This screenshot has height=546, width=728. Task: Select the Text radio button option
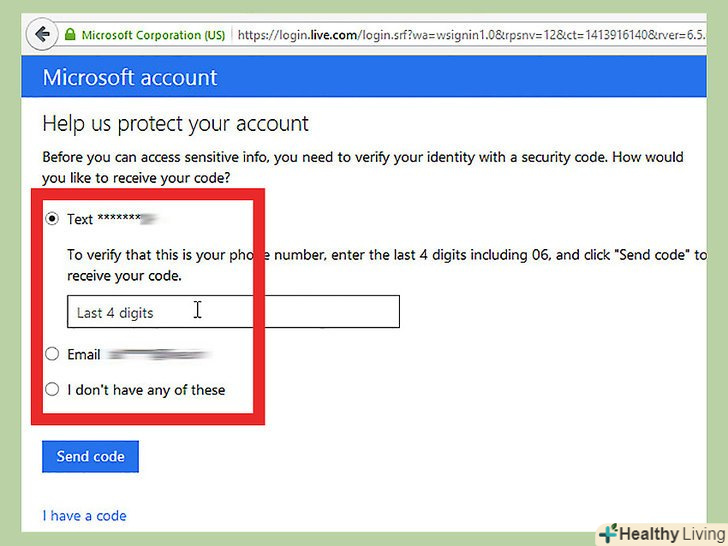pyautogui.click(x=52, y=219)
